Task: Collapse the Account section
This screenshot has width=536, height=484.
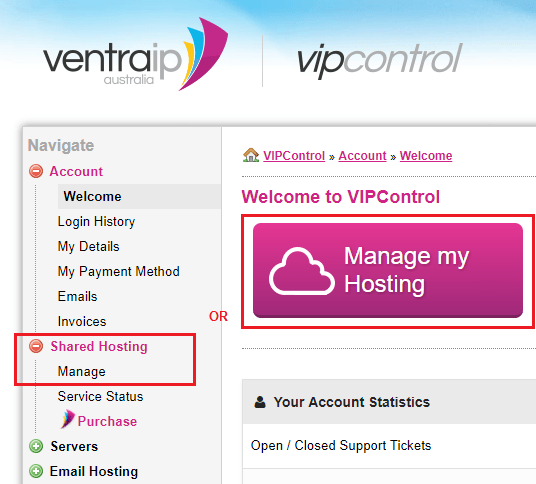Action: pos(36,171)
